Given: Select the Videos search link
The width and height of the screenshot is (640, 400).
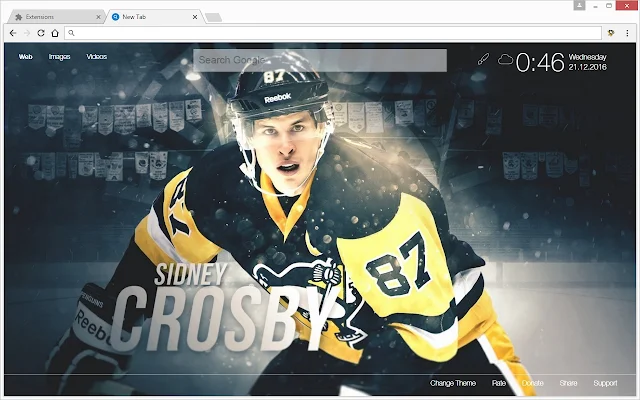Looking at the screenshot, I should click(x=97, y=57).
